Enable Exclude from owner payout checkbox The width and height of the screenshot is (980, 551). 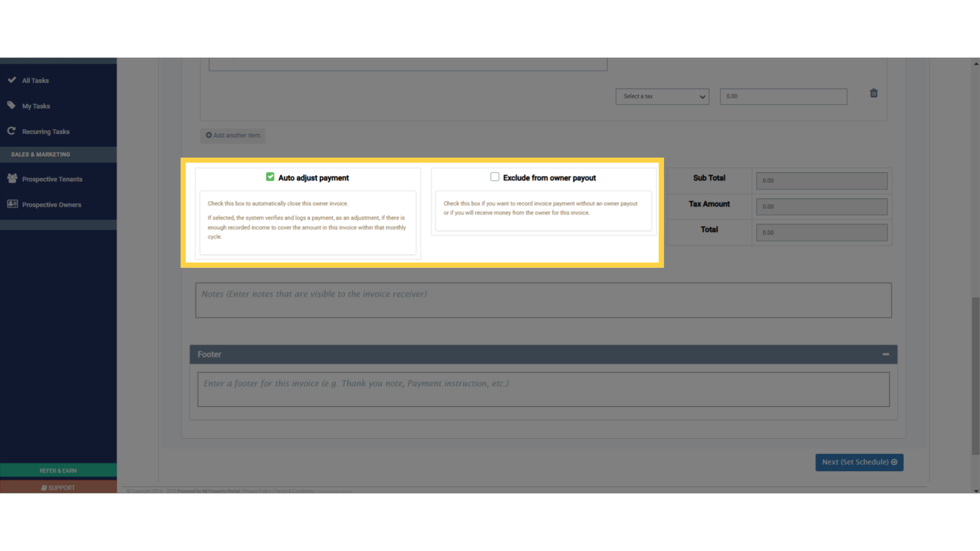coord(495,177)
